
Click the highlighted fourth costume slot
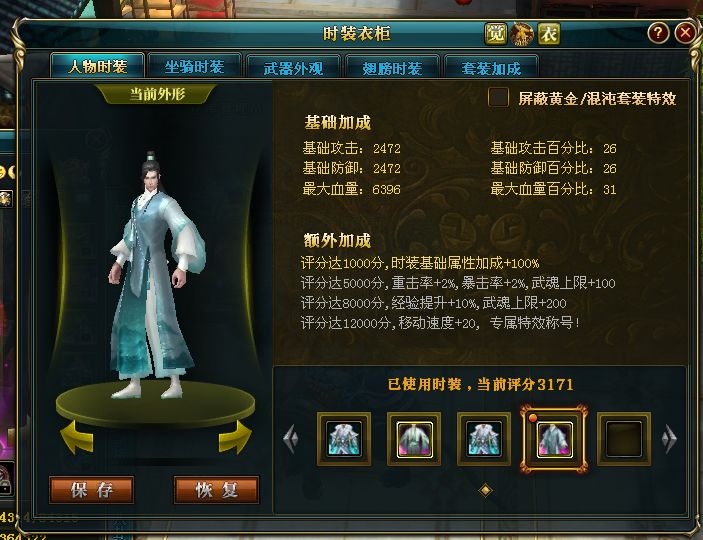point(554,439)
